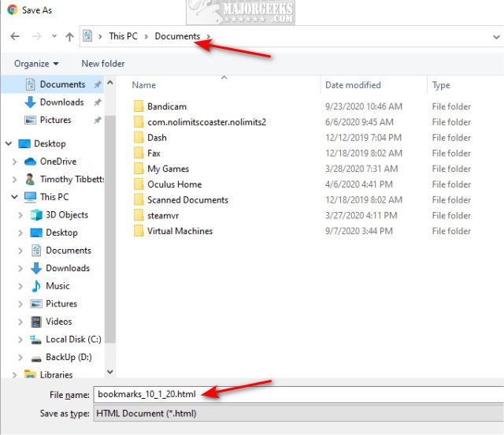Click the Timothy Tibbetts user icon
The height and width of the screenshot is (435, 504).
tap(30, 179)
